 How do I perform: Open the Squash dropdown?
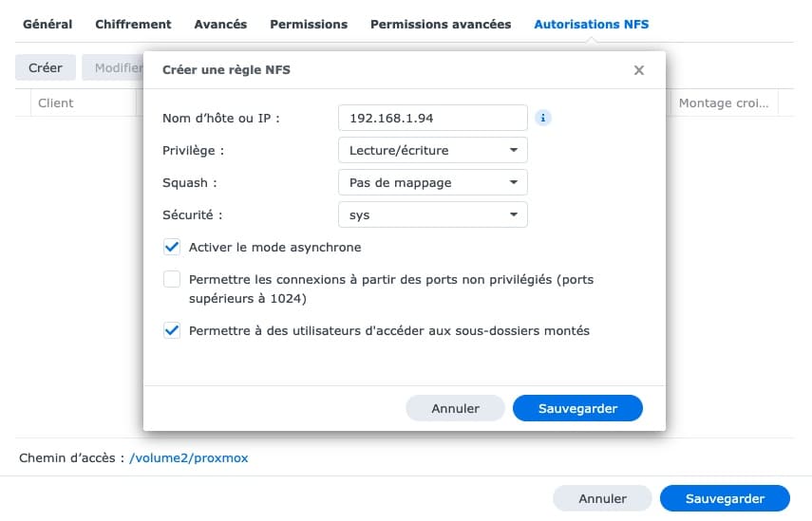coord(433,182)
